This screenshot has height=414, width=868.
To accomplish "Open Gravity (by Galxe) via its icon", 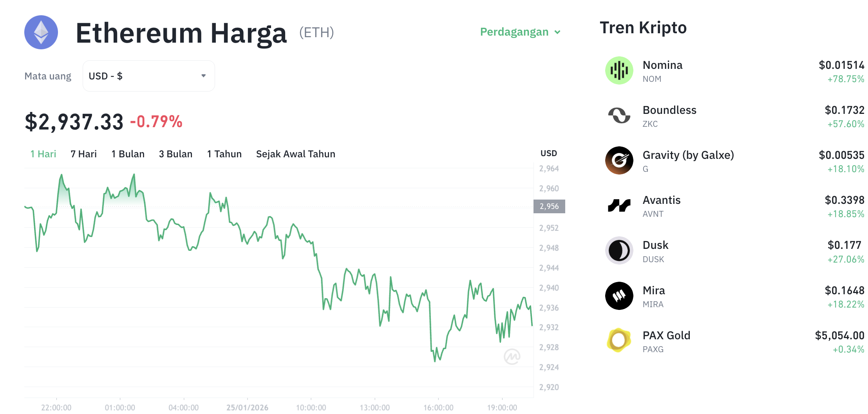I will [x=619, y=160].
